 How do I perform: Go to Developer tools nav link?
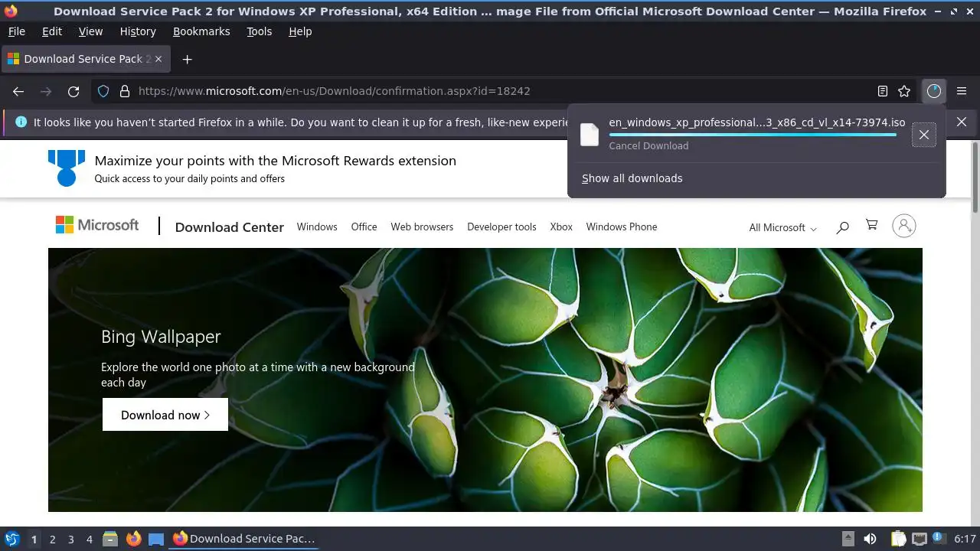[x=501, y=227]
